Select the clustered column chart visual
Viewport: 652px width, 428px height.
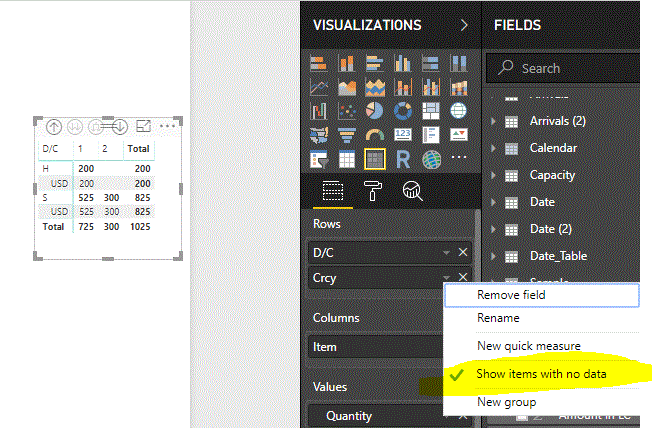[403, 64]
